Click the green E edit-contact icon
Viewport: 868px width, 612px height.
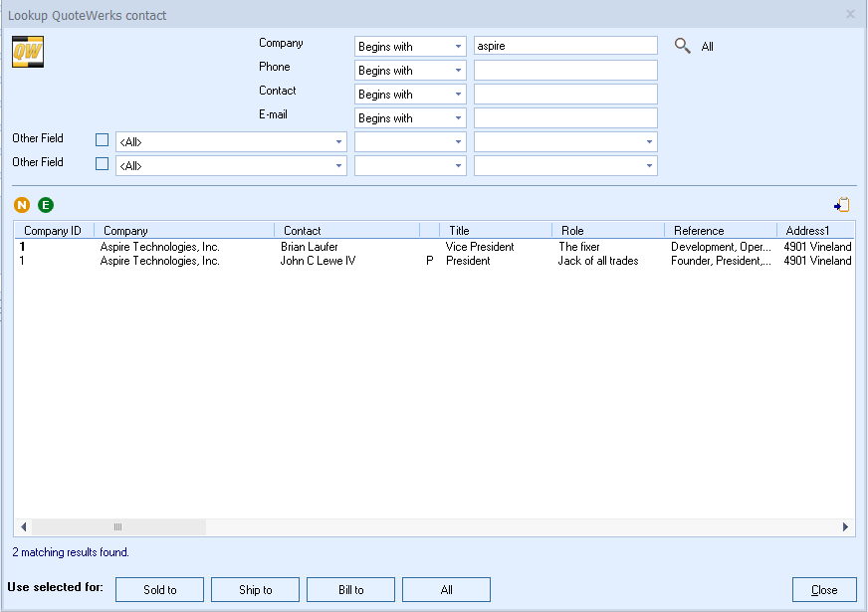point(45,204)
